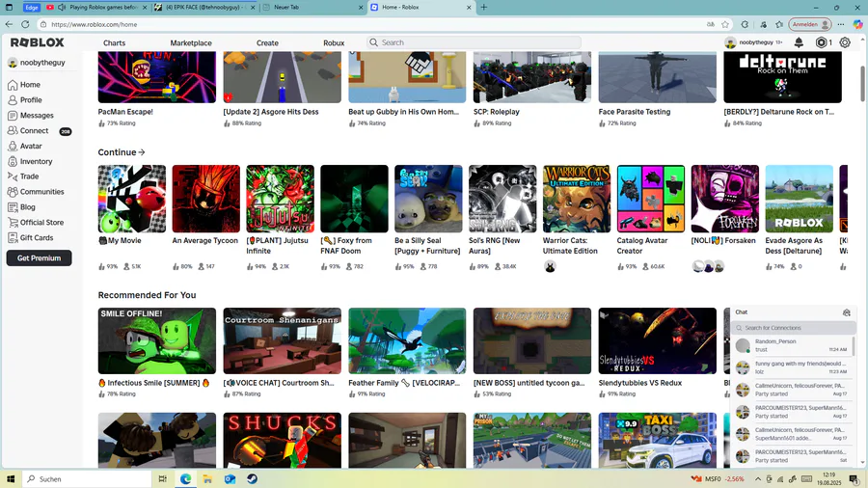Open the Home sidebar item
Viewport: 868px width, 488px height.
[x=24, y=85]
